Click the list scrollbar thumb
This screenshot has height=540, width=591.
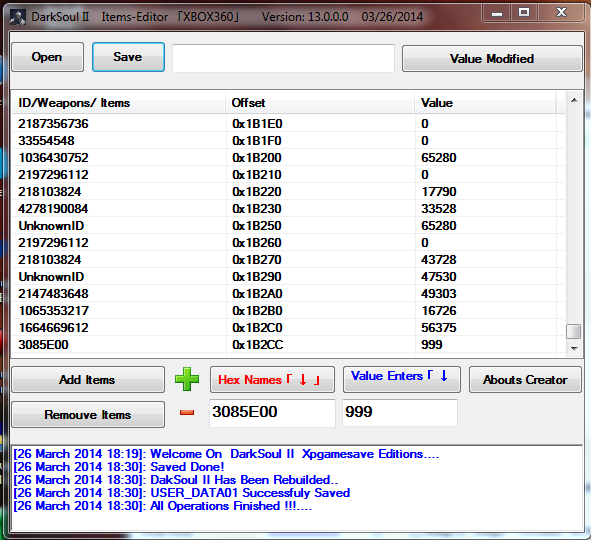coord(574,332)
